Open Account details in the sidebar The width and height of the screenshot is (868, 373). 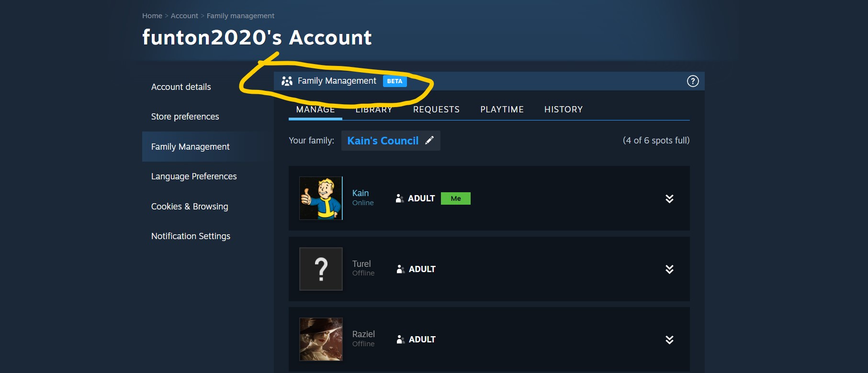[x=181, y=87]
